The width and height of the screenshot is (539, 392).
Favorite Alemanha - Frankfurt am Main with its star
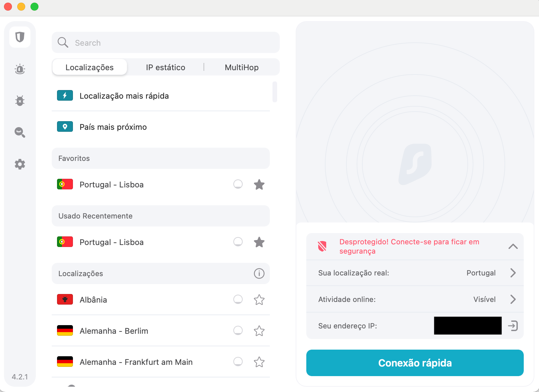(259, 362)
